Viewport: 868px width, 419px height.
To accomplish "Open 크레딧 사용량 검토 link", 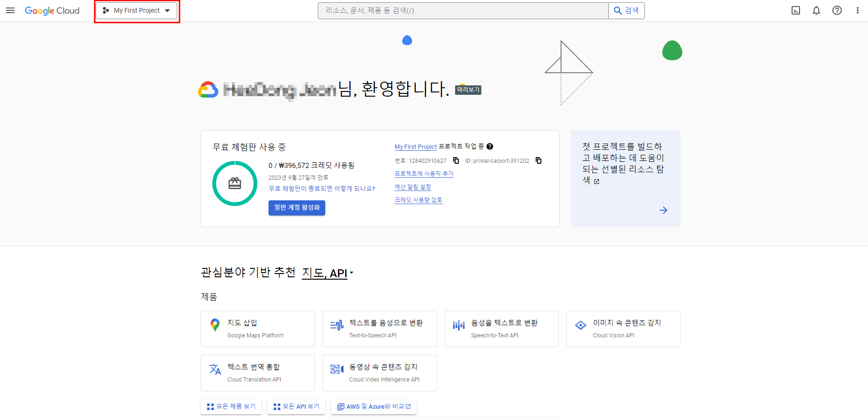I will tap(419, 200).
